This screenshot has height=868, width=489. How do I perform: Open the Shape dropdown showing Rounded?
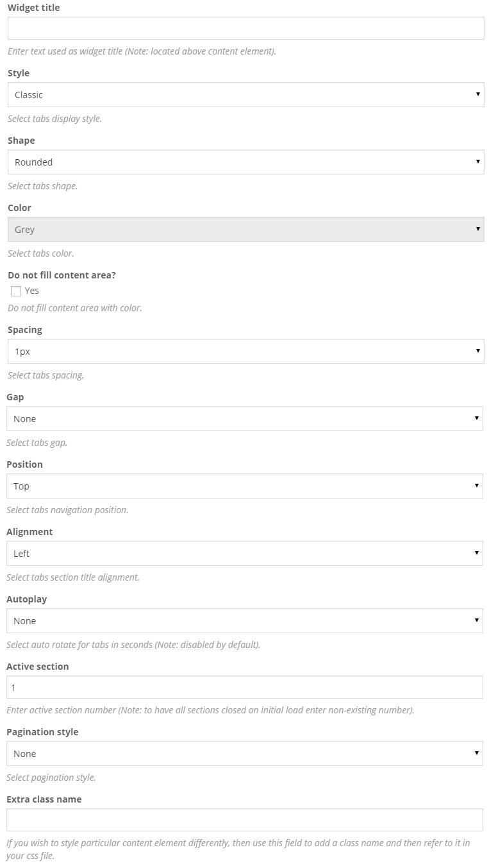tap(245, 162)
